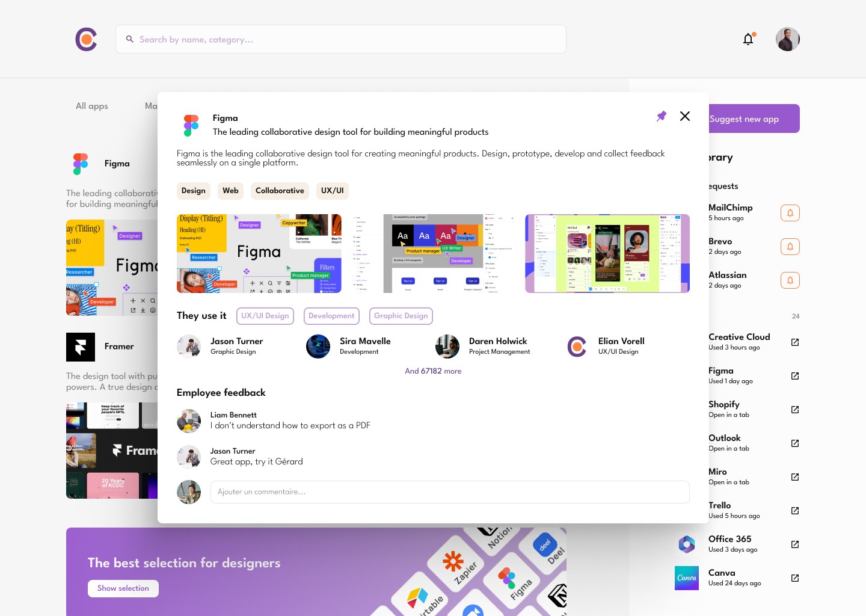This screenshot has width=866, height=616.
Task: Open Creative Cloud in external tab
Action: [x=795, y=342]
